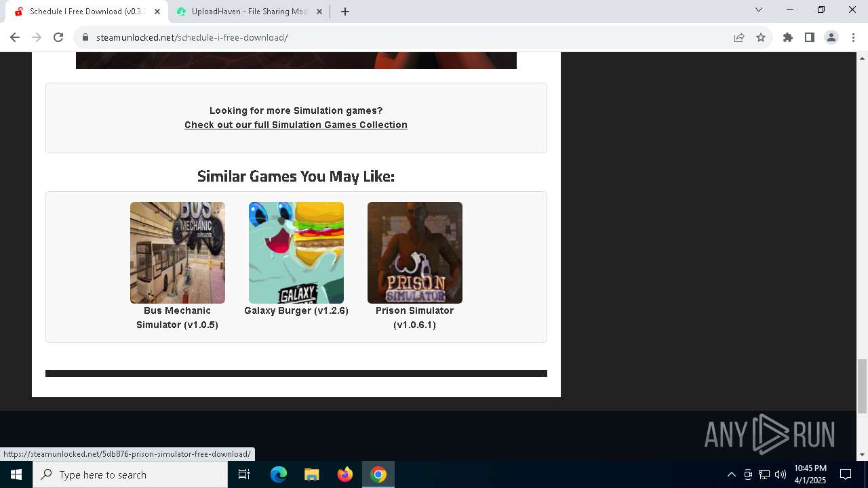Viewport: 868px width, 488px height.
Task: Open the Extensions puzzle icon
Action: (788, 37)
